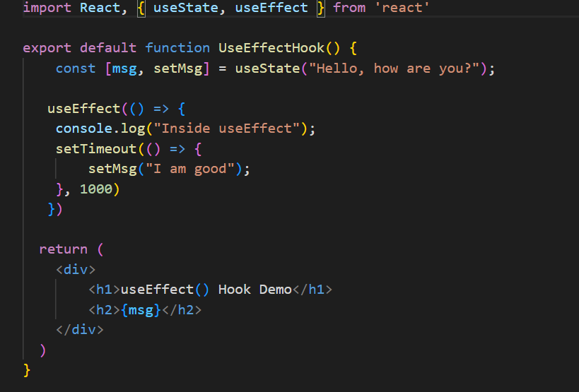Screen dimensions: 579x392
Task: Click the 'default' keyword
Action: pyautogui.click(x=108, y=48)
